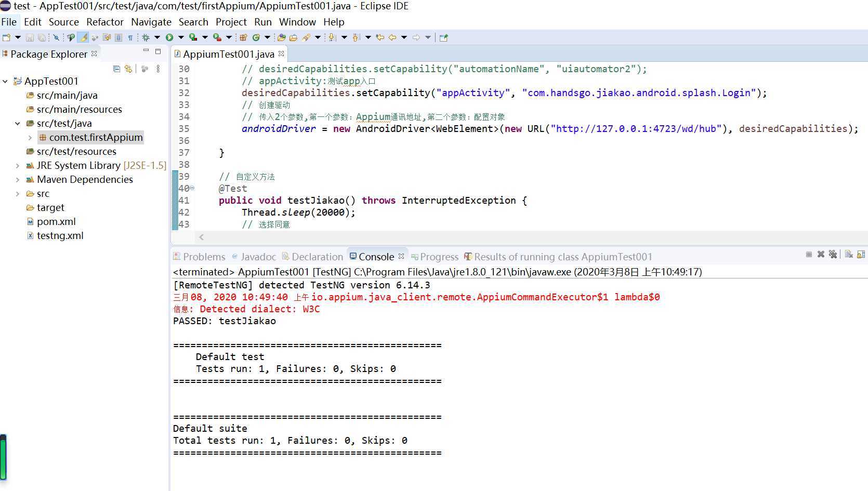Image resolution: width=868 pixels, height=491 pixels.
Task: Click the Package Explorer View Menu dots
Action: 158,69
